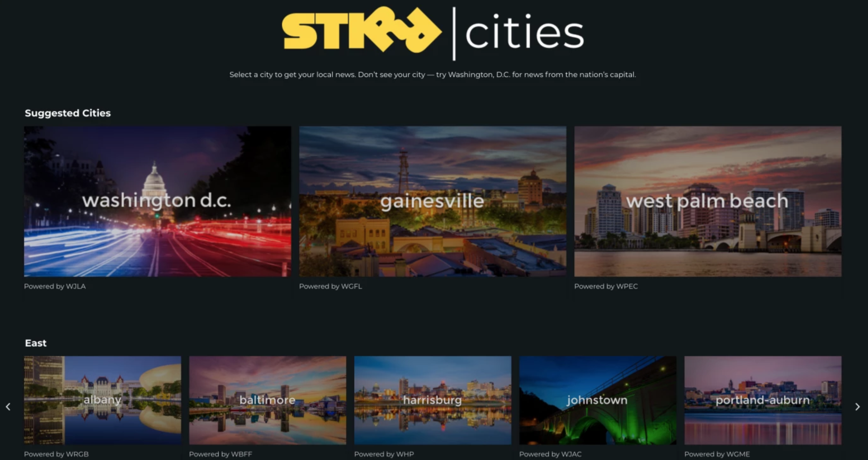
Task: Choose the Harrisburg city thumbnail
Action: [432, 400]
